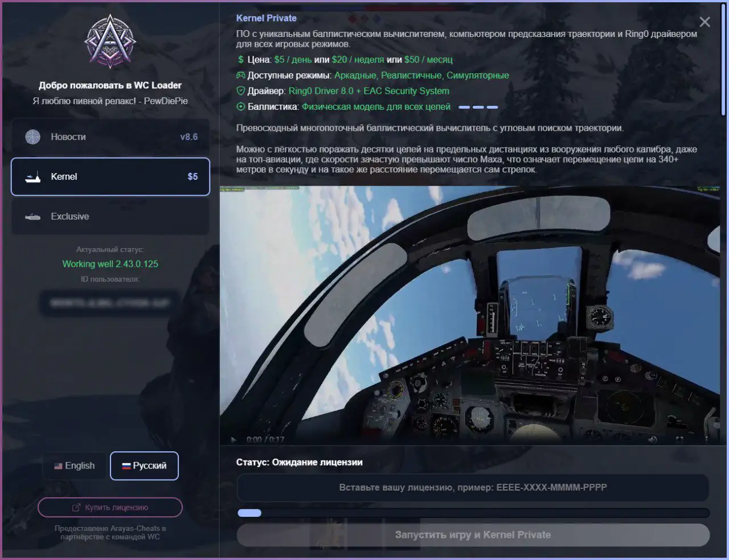Click the PewDiePie quote under the title

tap(110, 101)
